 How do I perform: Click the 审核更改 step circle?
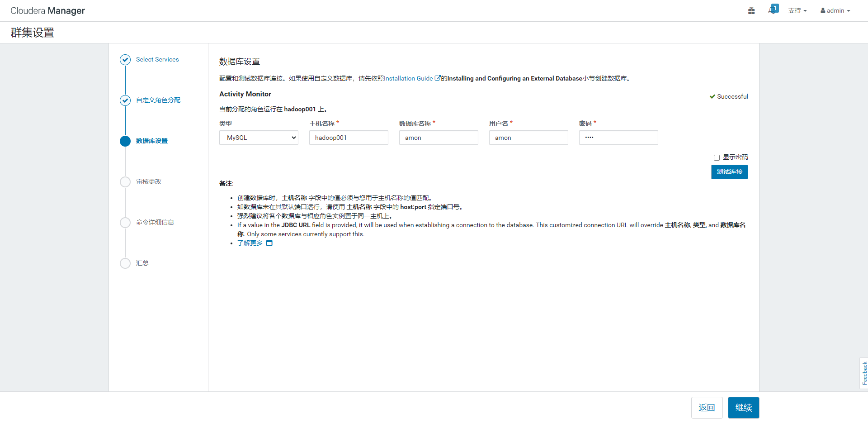click(125, 182)
